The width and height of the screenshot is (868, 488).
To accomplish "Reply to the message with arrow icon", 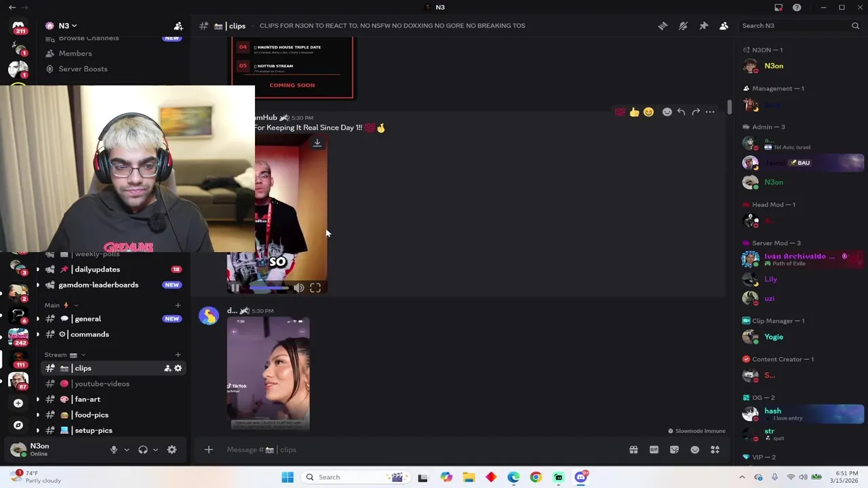I will pyautogui.click(x=682, y=112).
